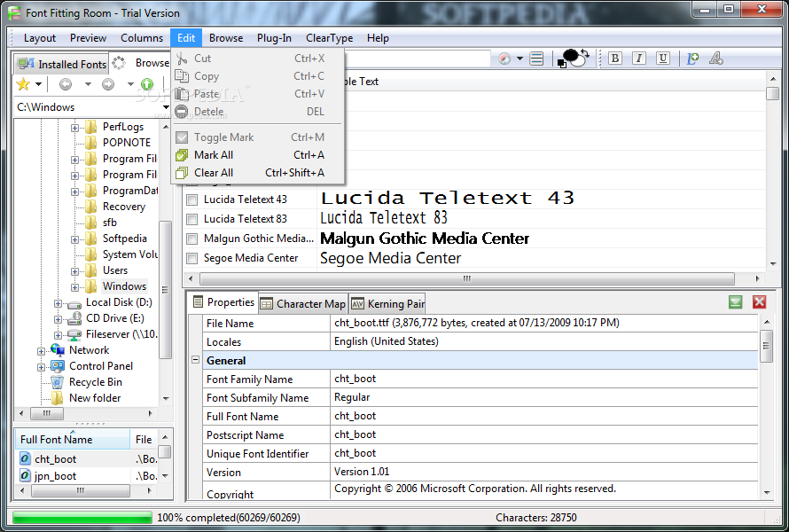Toggle underline preview formatting
Viewport: 789px width, 532px height.
[663, 59]
